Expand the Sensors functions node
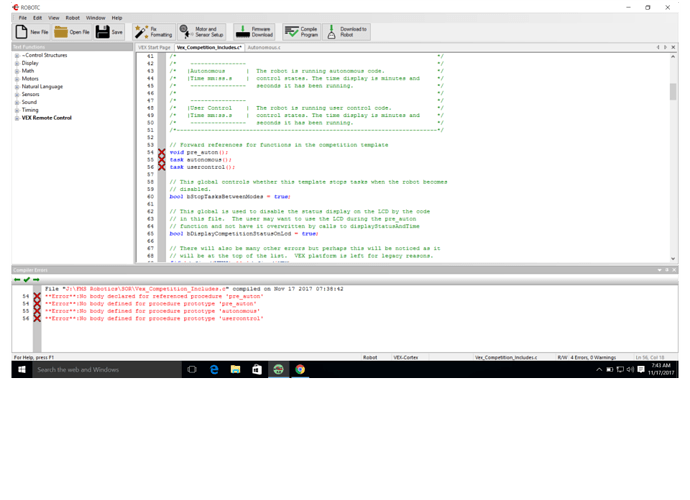The width and height of the screenshot is (690, 500). tap(17, 95)
